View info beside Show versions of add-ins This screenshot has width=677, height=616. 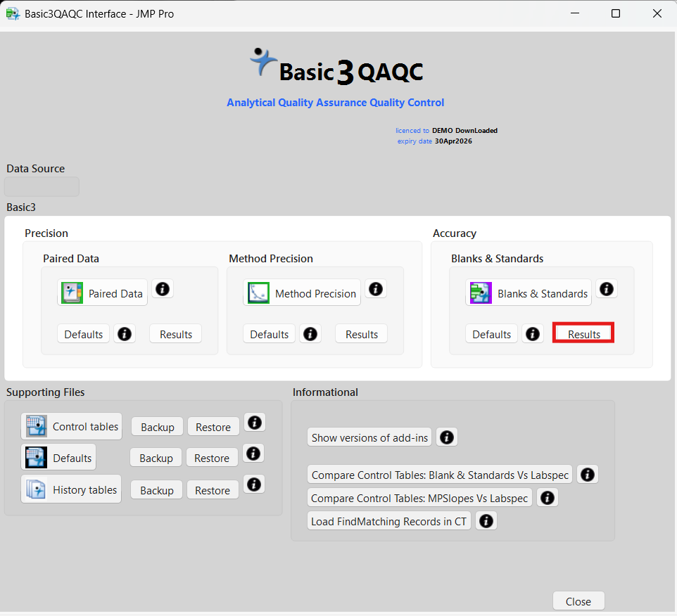(446, 437)
